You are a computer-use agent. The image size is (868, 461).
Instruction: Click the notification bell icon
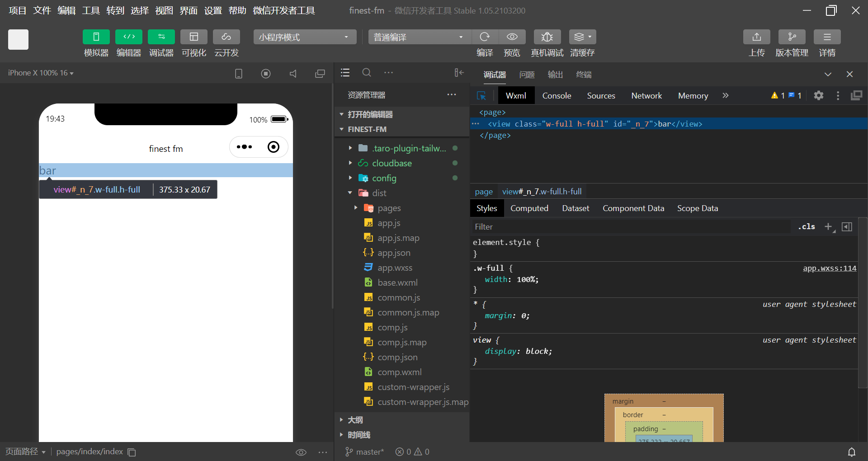(x=852, y=452)
